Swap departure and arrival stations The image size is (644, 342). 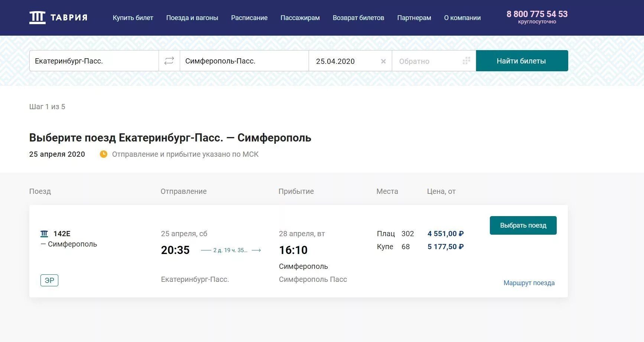[169, 61]
